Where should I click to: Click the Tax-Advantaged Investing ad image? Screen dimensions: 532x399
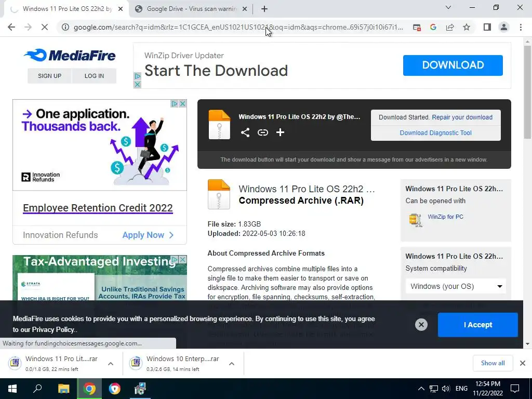pyautogui.click(x=100, y=277)
